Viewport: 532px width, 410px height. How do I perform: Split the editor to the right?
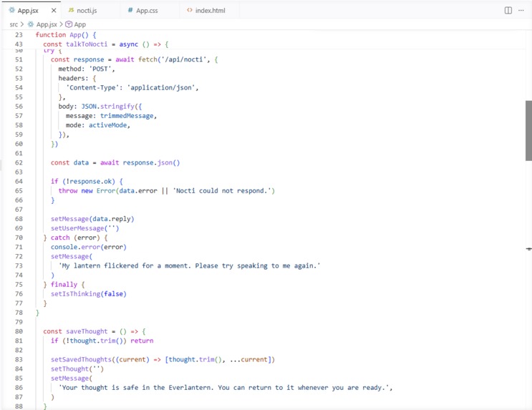pyautogui.click(x=508, y=11)
